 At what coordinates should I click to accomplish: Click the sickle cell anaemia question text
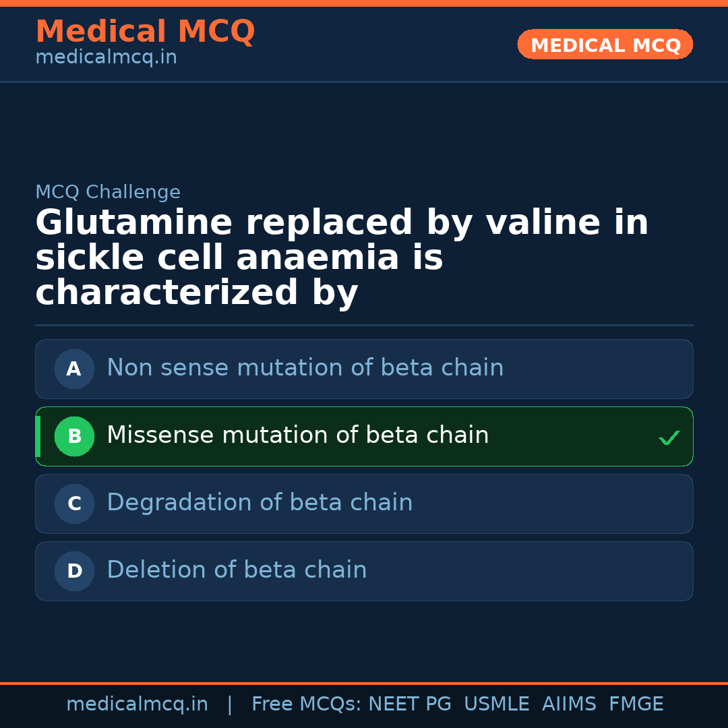342,257
